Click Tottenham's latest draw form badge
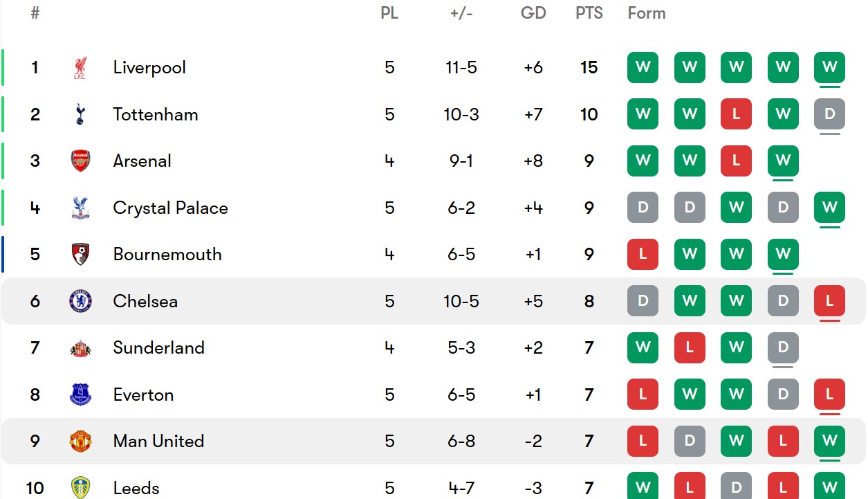Viewport: 868px width, 499px height. pos(829,114)
